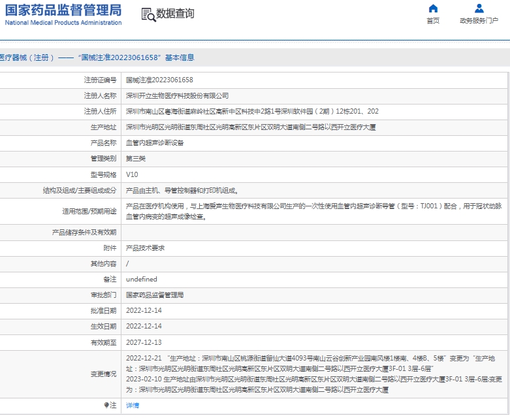Select product name 血管内超声诊断设备

pos(155,143)
